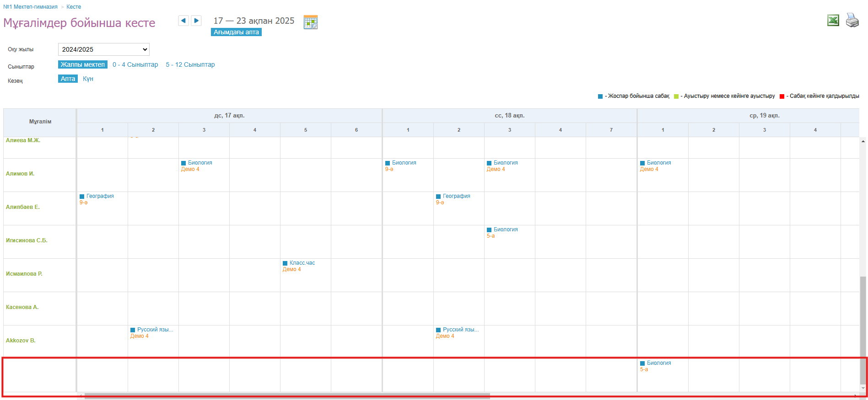Click the 'Ағымдағы апта' current week button
Screen dimensions: 868x400
point(236,32)
